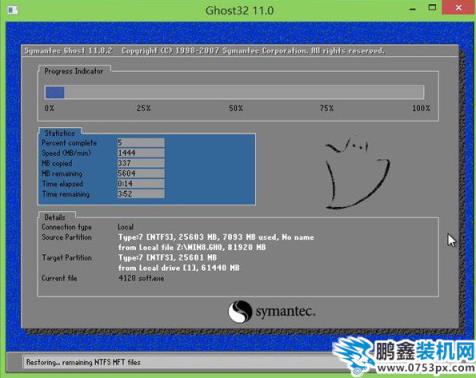Click the blue filled progress bar segment
Screen dimensions: 476x378
(x=55, y=92)
